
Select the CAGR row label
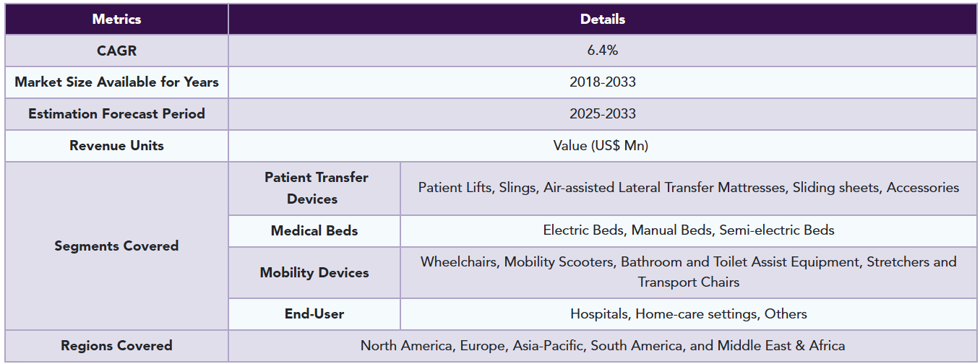[x=116, y=51]
